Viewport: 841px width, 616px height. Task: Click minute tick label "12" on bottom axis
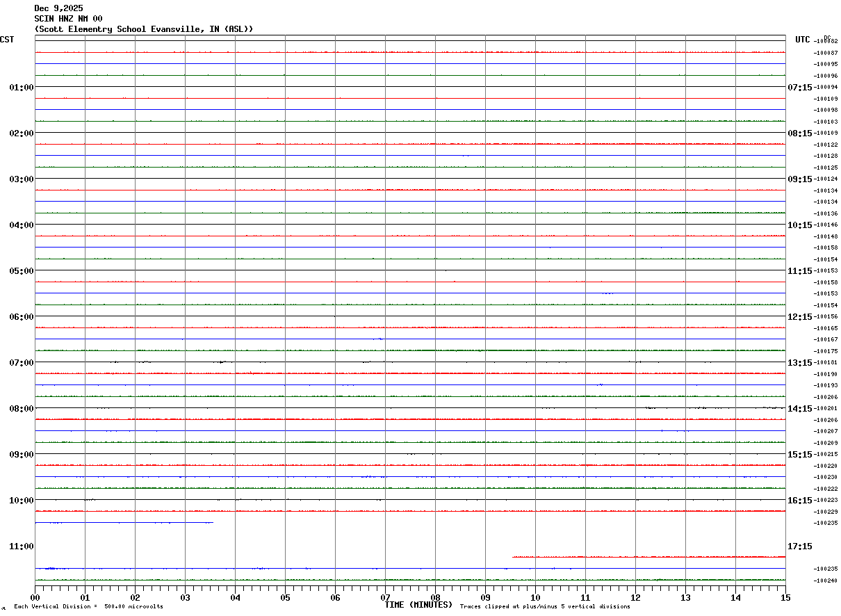(x=635, y=598)
